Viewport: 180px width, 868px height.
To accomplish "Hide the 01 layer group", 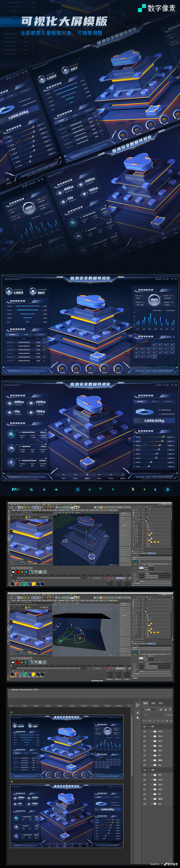I will pos(145,726).
